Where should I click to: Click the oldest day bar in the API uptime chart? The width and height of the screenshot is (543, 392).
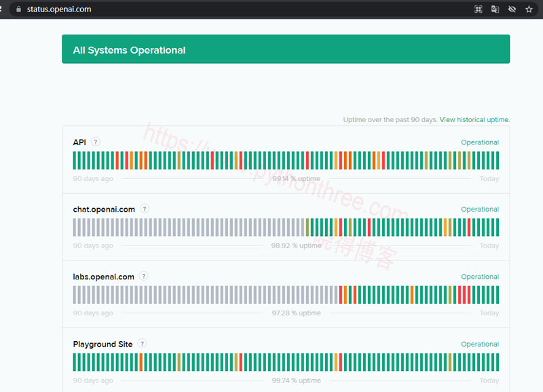75,161
